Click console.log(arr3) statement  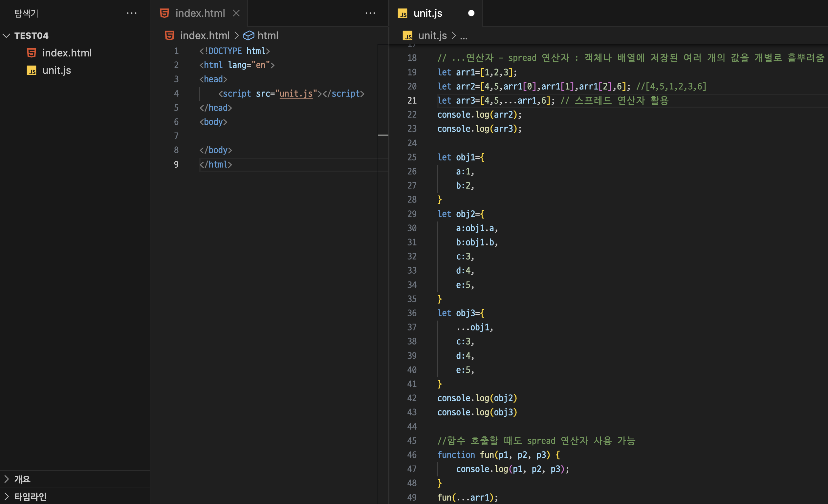point(480,129)
